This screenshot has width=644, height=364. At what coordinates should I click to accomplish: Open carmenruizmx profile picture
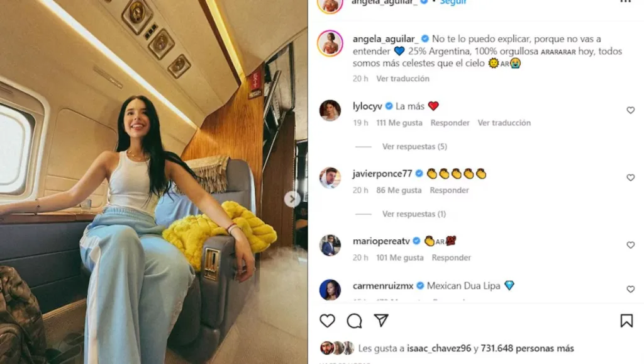330,290
